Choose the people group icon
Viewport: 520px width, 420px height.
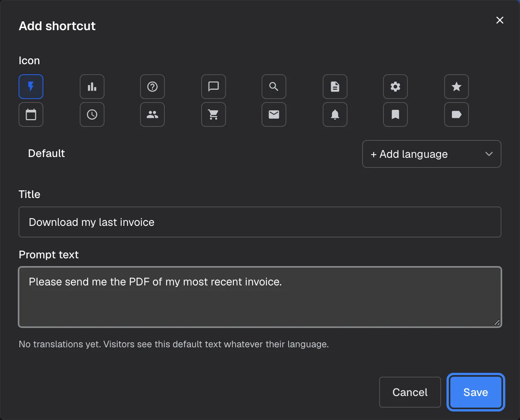pyautogui.click(x=152, y=114)
